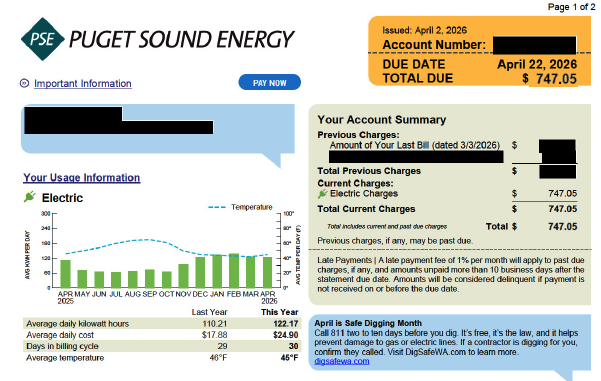The image size is (601, 381).
Task: Click 'Average daily kilowatt hours' row label
Action: coord(77,324)
